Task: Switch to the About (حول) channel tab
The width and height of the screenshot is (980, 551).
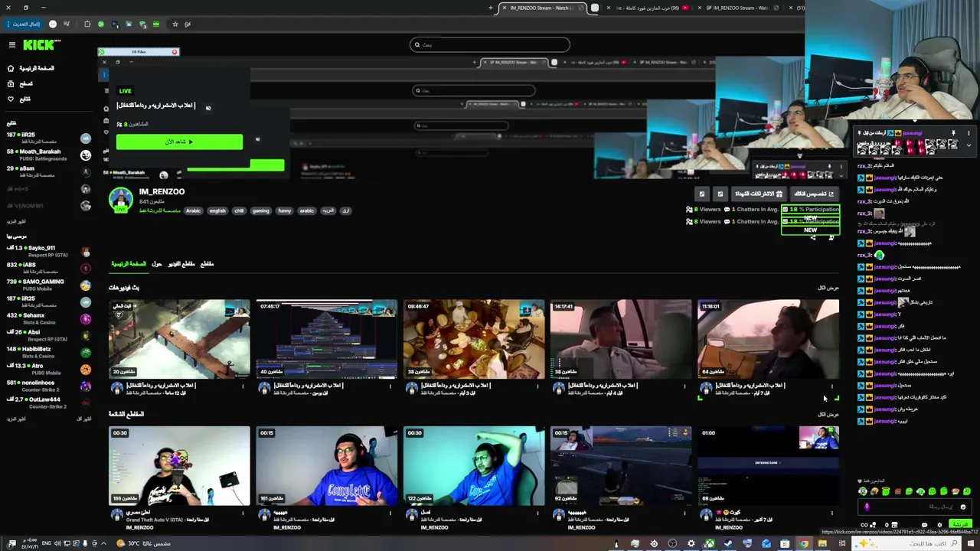Action: (156, 264)
